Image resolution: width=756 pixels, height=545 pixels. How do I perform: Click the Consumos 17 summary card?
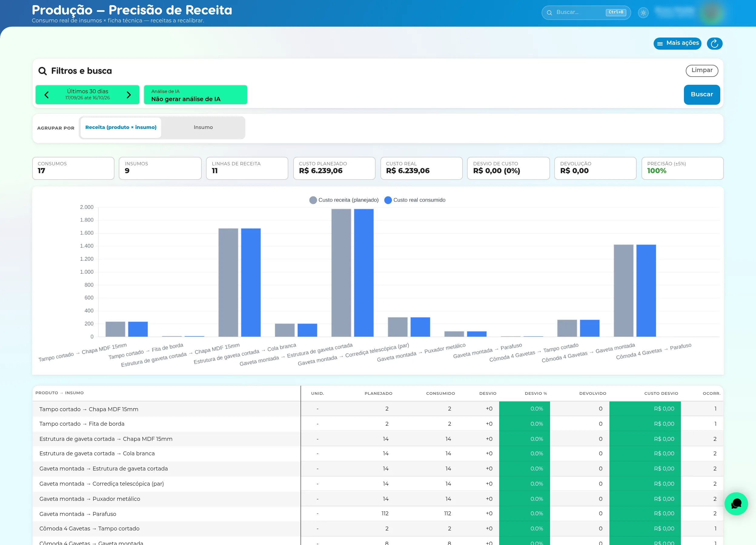click(73, 168)
